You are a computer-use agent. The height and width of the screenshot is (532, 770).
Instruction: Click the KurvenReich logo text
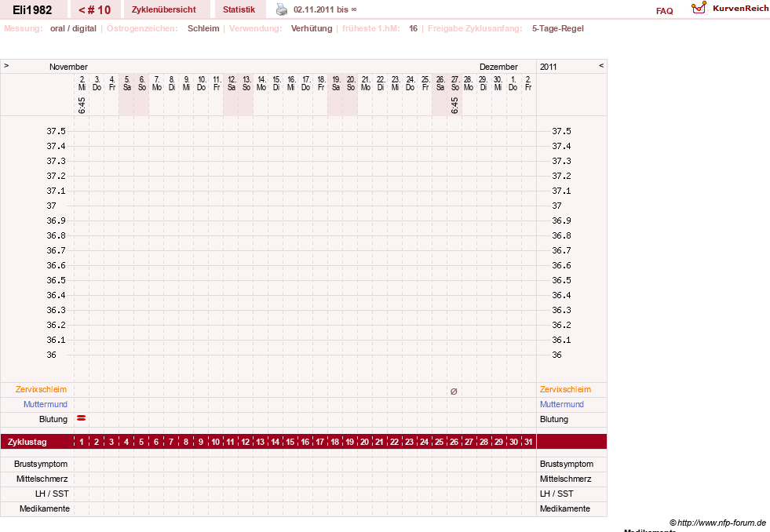pyautogui.click(x=740, y=9)
